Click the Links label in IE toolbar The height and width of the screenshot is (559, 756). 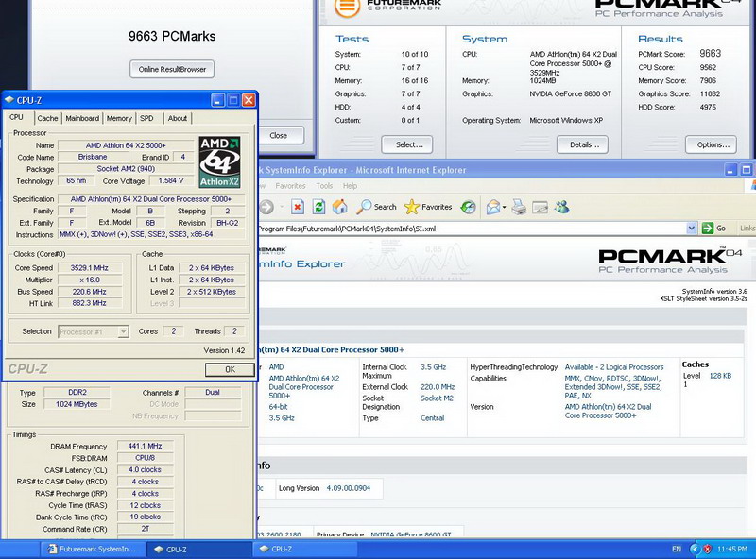click(x=747, y=229)
